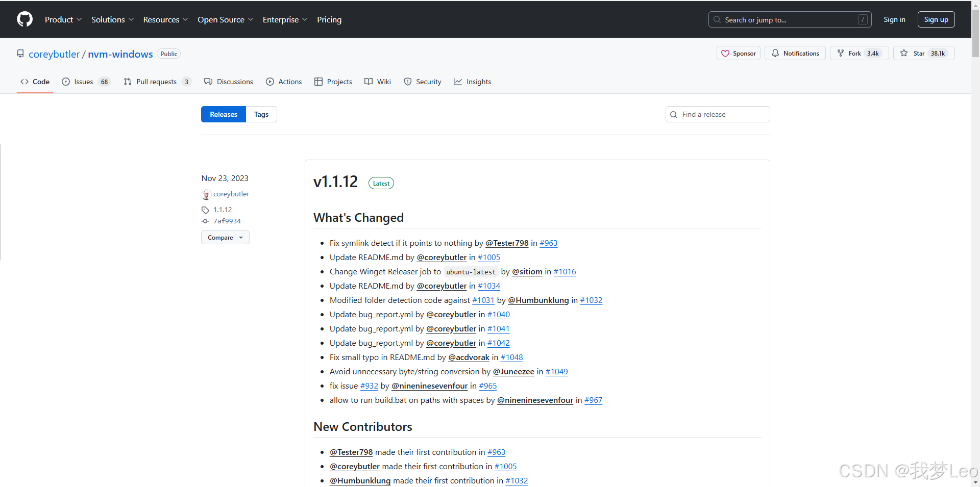Click the magnifier icon in Find a release
Image resolution: width=980 pixels, height=487 pixels.
(x=674, y=115)
